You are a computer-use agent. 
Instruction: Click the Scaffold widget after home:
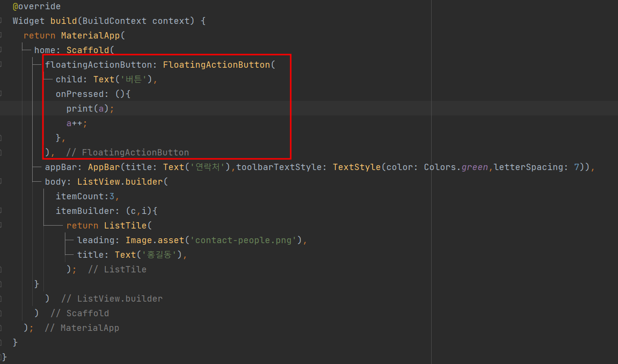[x=88, y=50]
